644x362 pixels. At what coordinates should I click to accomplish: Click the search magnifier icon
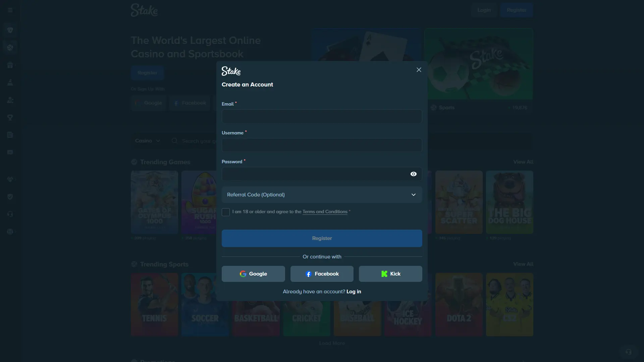[x=174, y=141]
